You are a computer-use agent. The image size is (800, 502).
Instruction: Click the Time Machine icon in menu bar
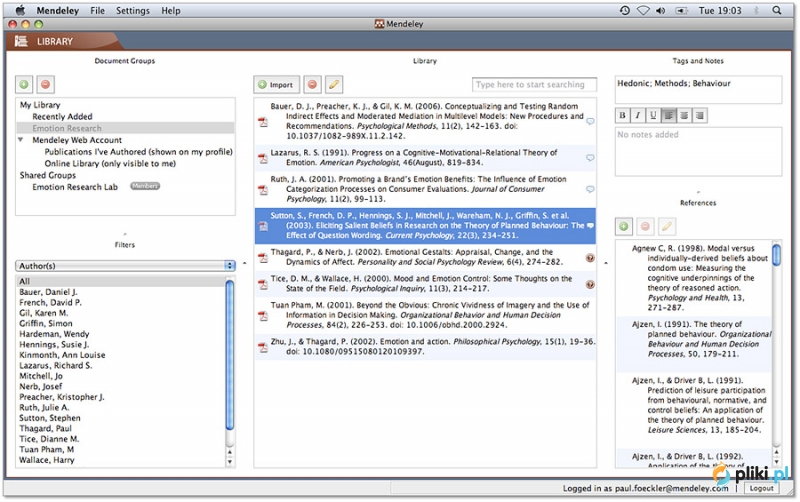624,10
